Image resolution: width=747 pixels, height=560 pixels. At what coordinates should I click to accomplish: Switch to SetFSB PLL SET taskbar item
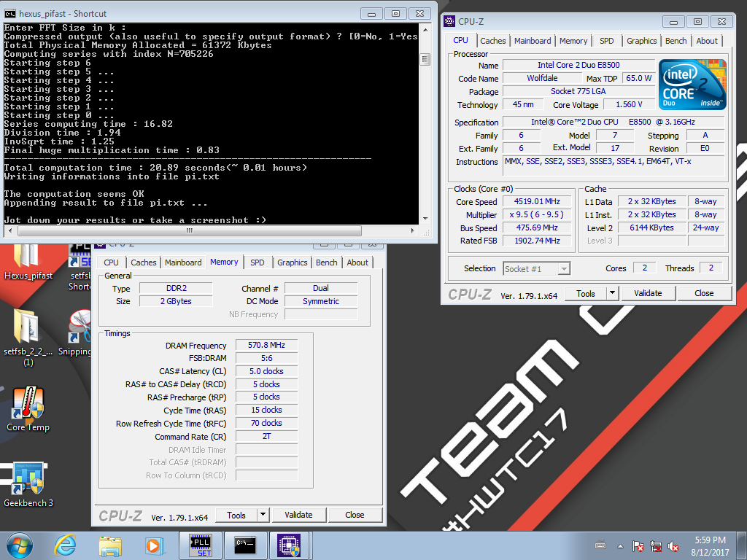[201, 545]
